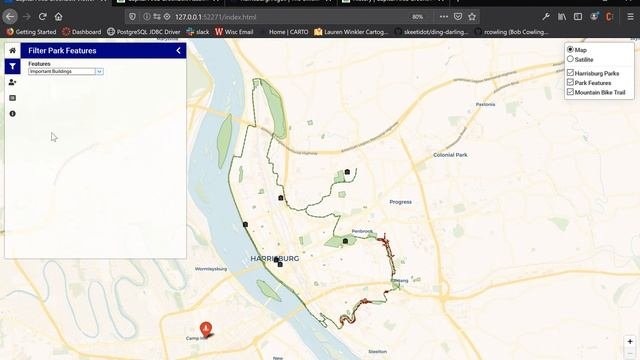Click the building marker north of the rail yard
Viewport: 640px width, 360px height.
281,198
